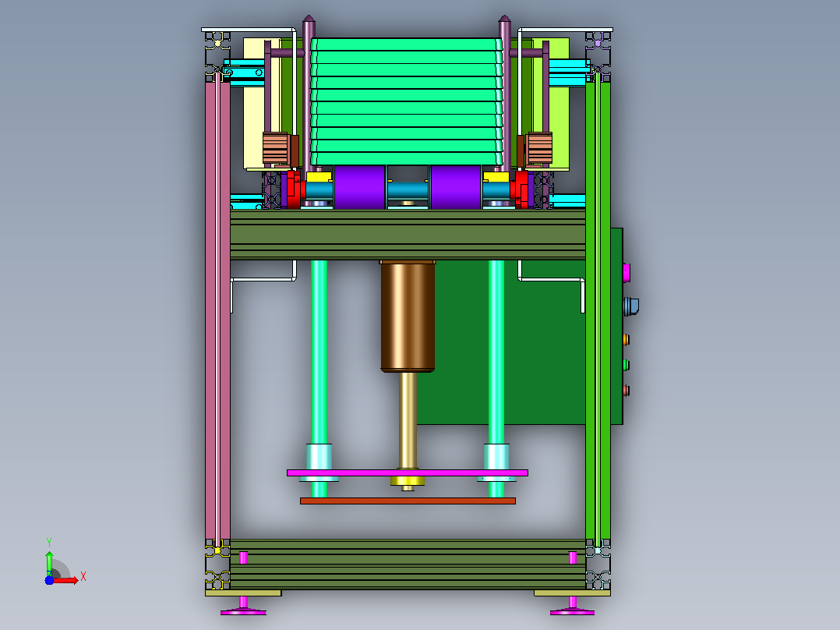Viewport: 840px width, 630px height.
Task: Select the right yellow block above the shaft
Action: pos(496,177)
